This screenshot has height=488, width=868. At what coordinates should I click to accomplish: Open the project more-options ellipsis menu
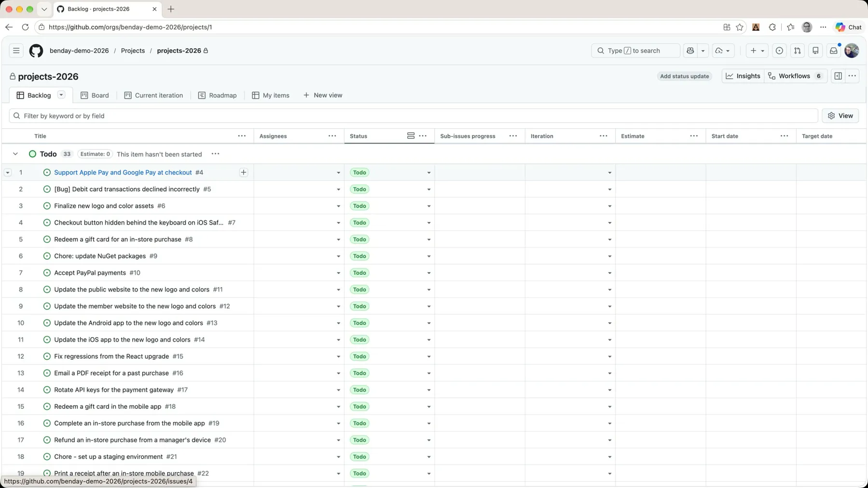coord(853,76)
